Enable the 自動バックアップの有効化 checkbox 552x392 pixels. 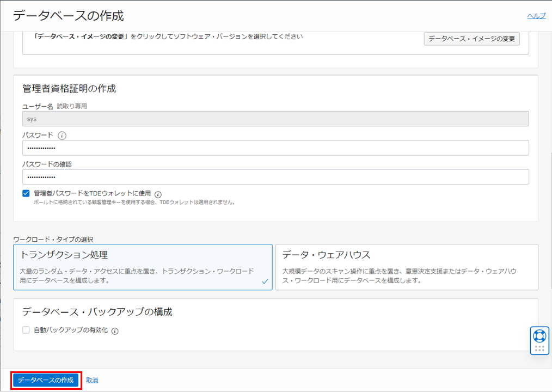26,330
